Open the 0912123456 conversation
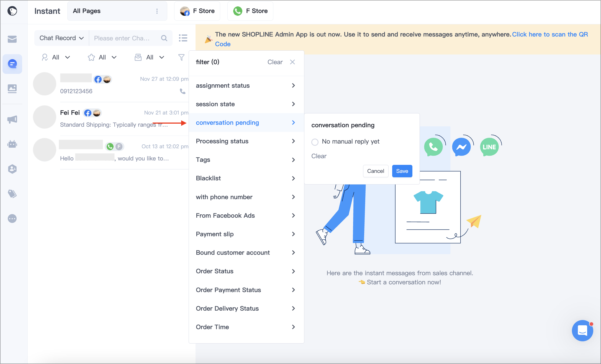The width and height of the screenshot is (601, 364). [x=111, y=85]
